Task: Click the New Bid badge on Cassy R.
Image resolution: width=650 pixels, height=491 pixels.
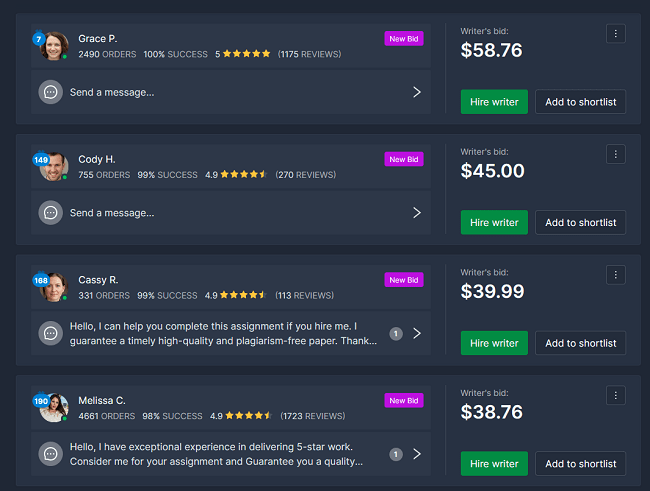Action: coord(404,280)
